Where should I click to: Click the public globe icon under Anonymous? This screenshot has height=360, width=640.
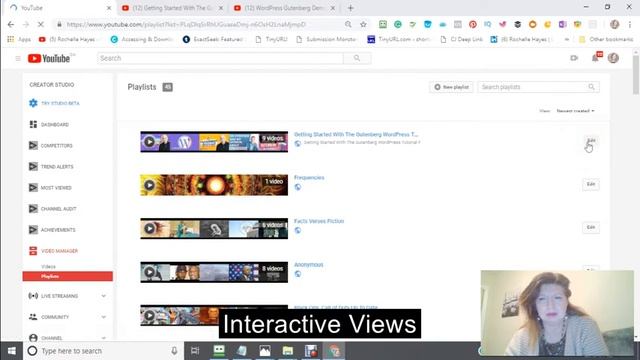pos(298,274)
